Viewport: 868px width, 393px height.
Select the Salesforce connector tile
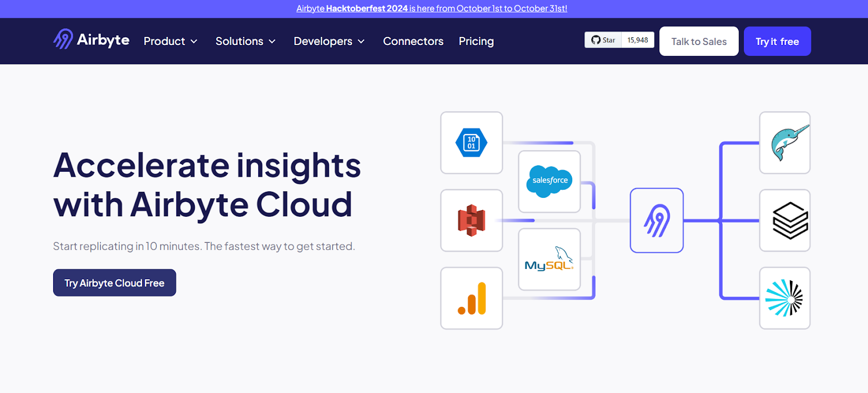550,182
